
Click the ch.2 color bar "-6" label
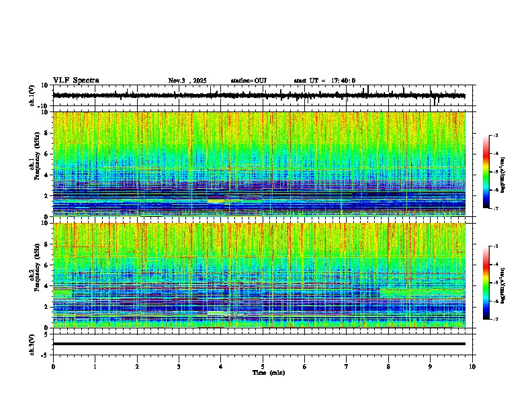pos(495,301)
